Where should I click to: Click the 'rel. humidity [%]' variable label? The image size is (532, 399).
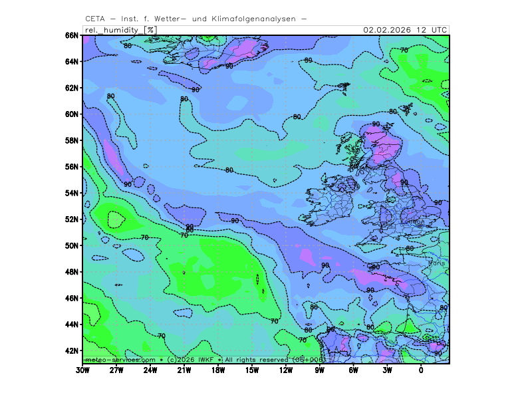click(x=120, y=30)
